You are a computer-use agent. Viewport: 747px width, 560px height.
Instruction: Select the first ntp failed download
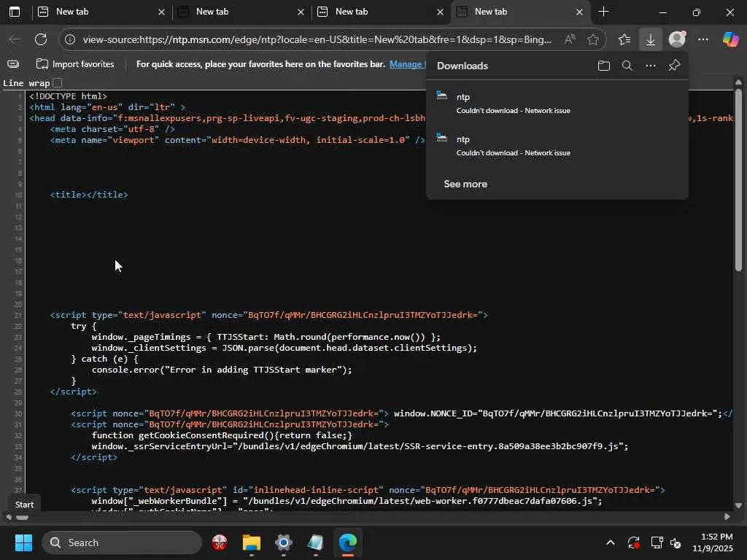pos(557,104)
